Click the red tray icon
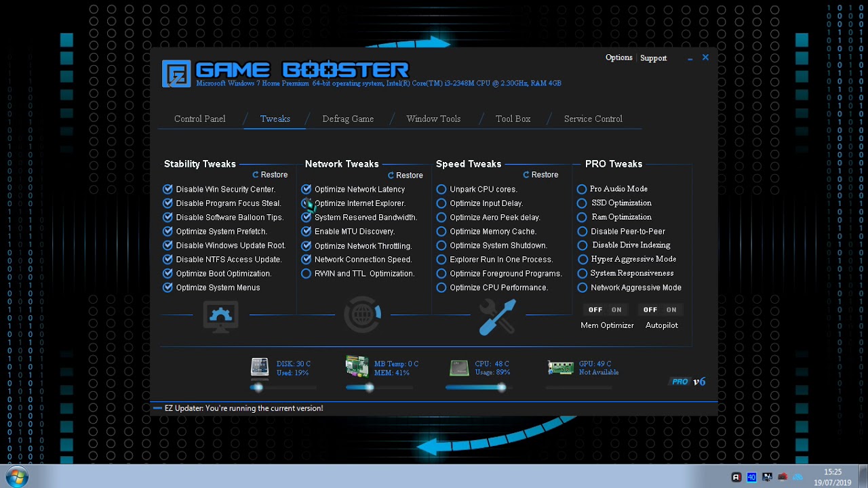This screenshot has height=488, width=868. 783,477
